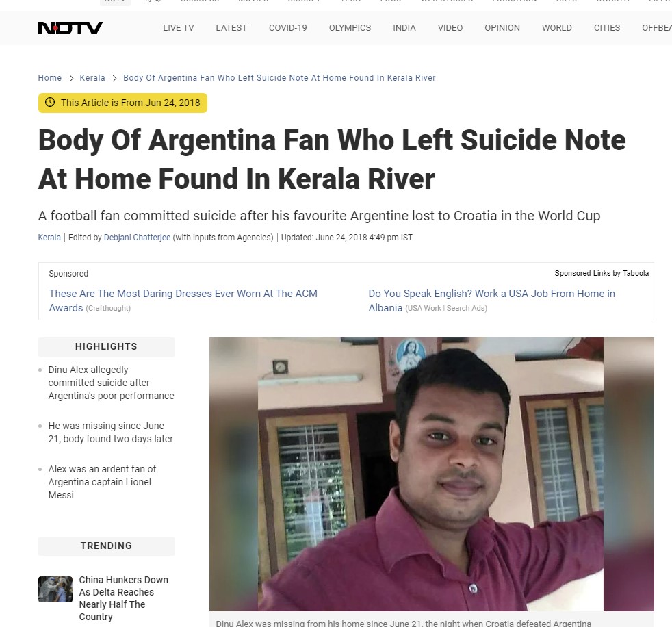
Task: Click the NDTV logo
Action: tap(70, 28)
